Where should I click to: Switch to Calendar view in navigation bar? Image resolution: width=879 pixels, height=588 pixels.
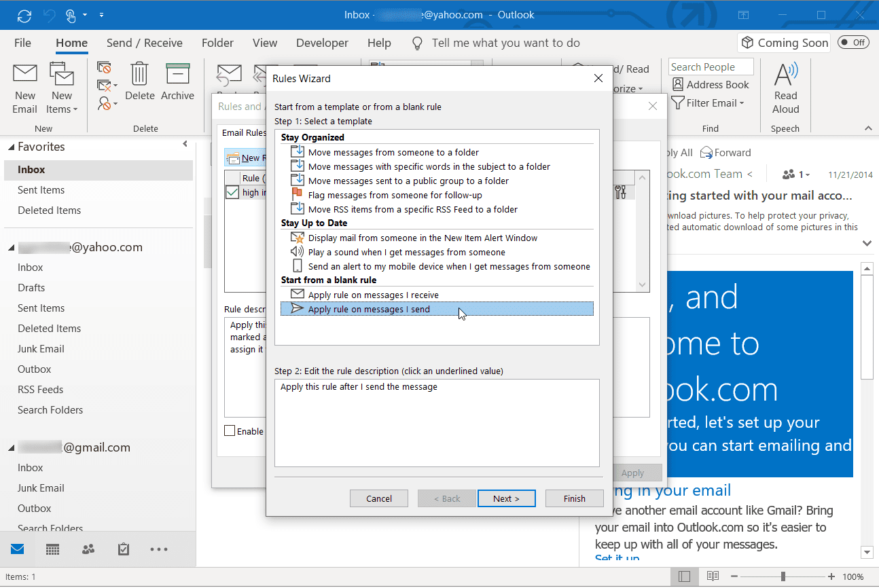tap(53, 549)
